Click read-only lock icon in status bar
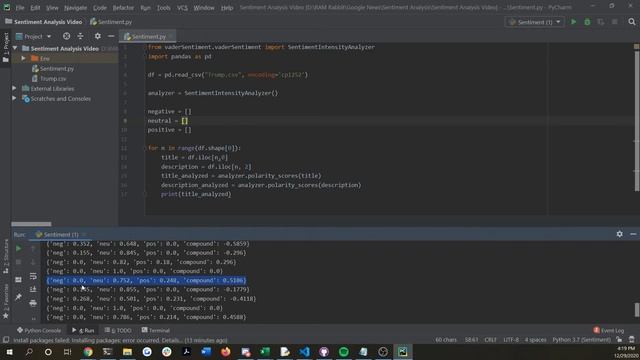640x360 pixels. coord(620,340)
